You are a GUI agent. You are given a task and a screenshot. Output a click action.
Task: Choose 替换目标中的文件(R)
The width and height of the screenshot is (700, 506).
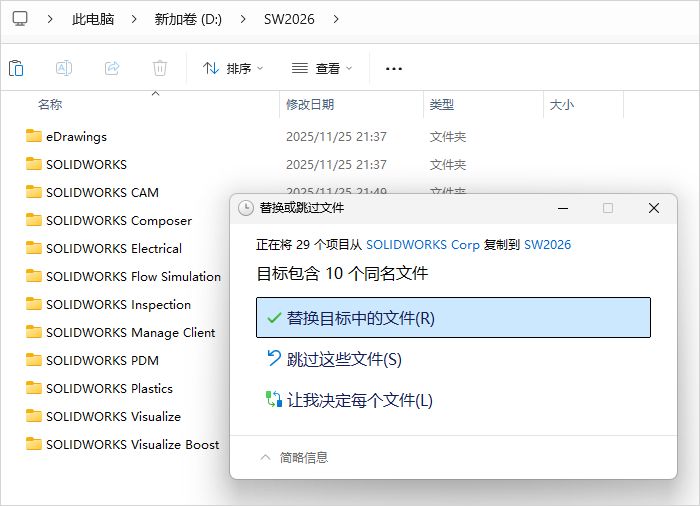pos(453,318)
